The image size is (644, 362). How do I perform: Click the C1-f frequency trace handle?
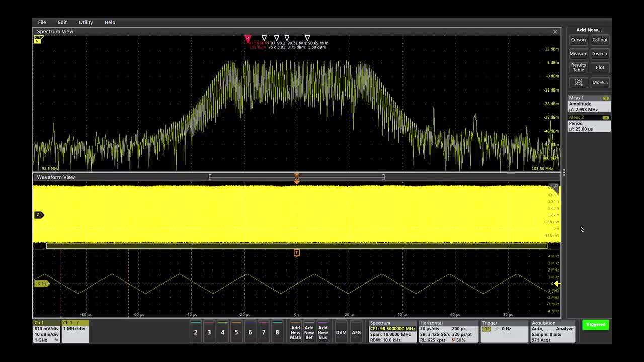point(42,284)
